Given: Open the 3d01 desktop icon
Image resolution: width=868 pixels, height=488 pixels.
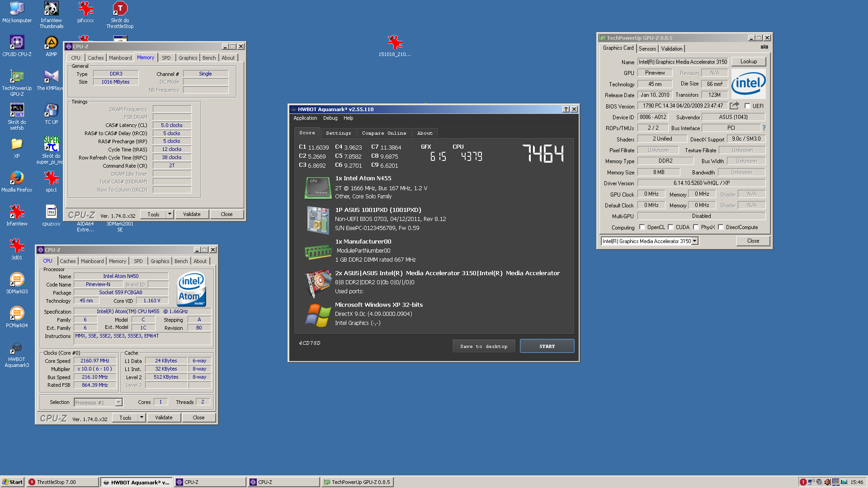Looking at the screenshot, I should pyautogui.click(x=17, y=249).
